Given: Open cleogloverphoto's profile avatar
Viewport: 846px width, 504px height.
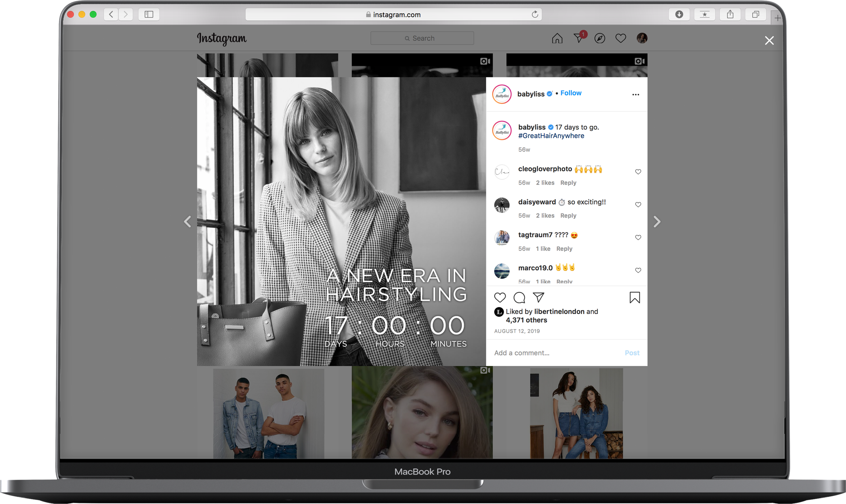Looking at the screenshot, I should (502, 172).
